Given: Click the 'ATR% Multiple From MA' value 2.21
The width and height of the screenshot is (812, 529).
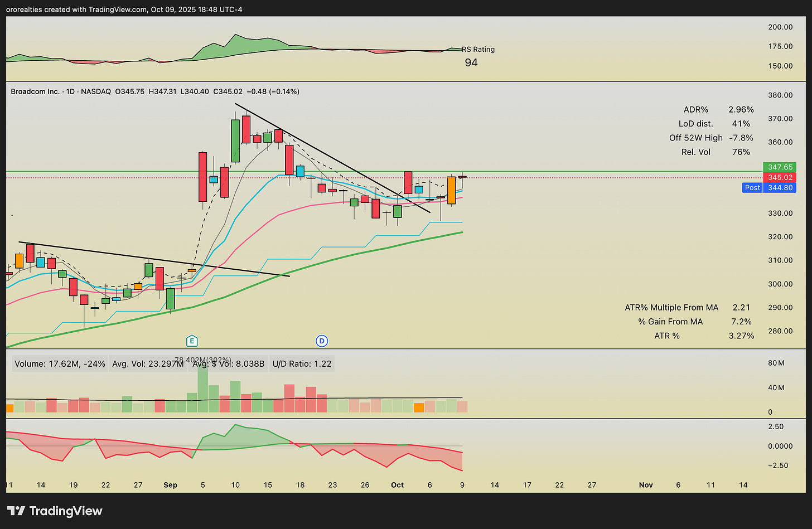Looking at the screenshot, I should click(x=741, y=308).
